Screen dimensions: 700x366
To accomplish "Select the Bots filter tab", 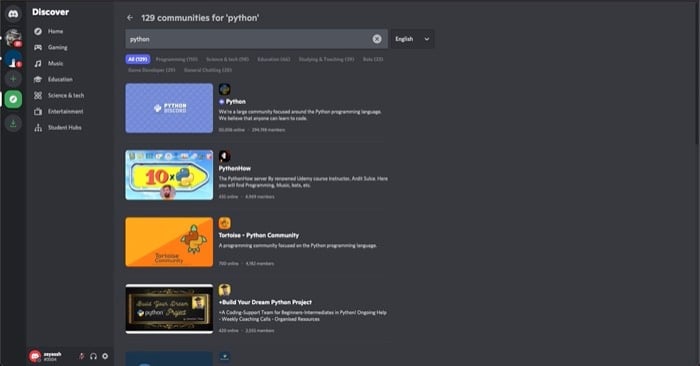I will click(x=373, y=59).
